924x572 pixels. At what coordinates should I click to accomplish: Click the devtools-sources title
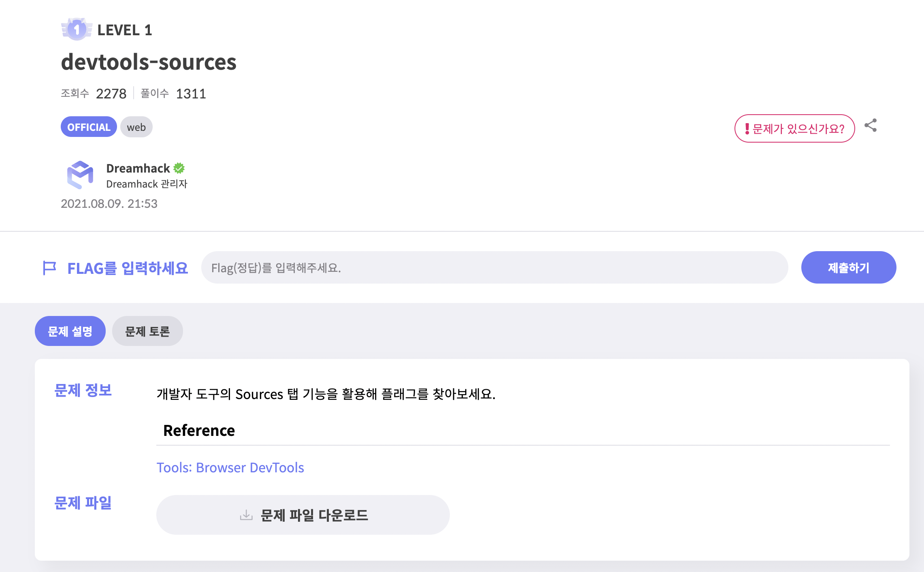click(x=149, y=62)
